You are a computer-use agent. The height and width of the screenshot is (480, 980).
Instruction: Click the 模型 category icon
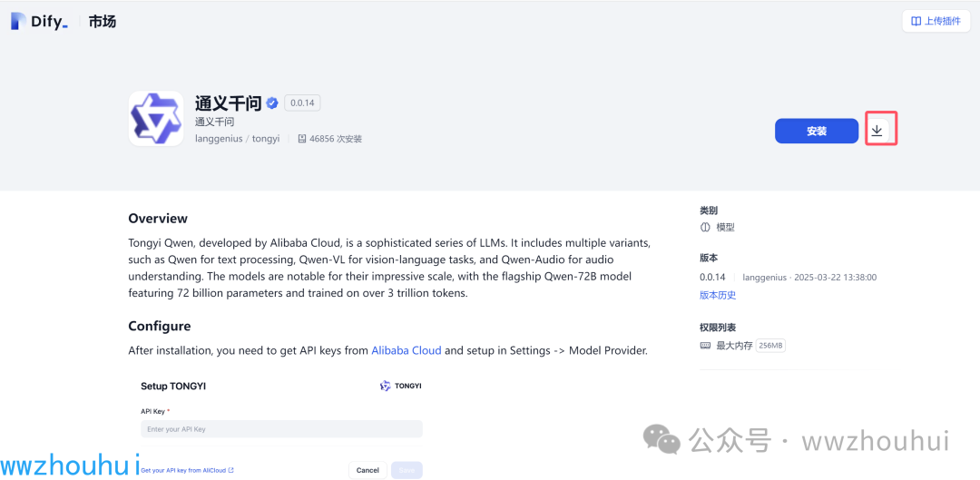click(x=705, y=228)
